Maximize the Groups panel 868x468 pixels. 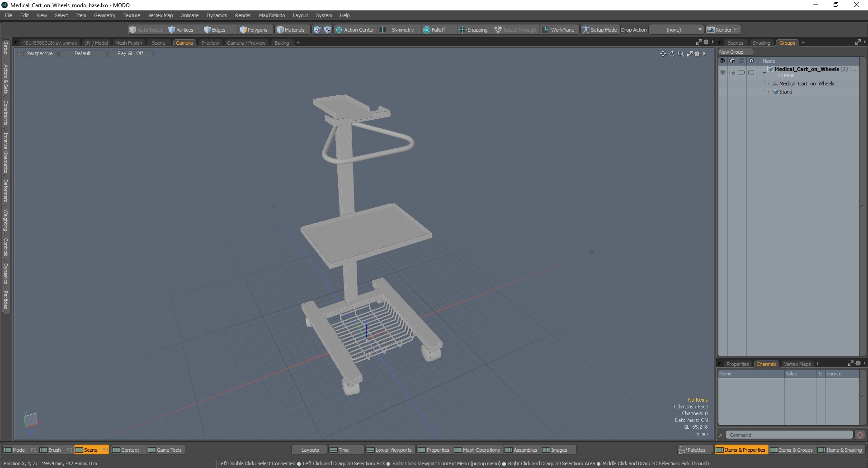(858, 42)
